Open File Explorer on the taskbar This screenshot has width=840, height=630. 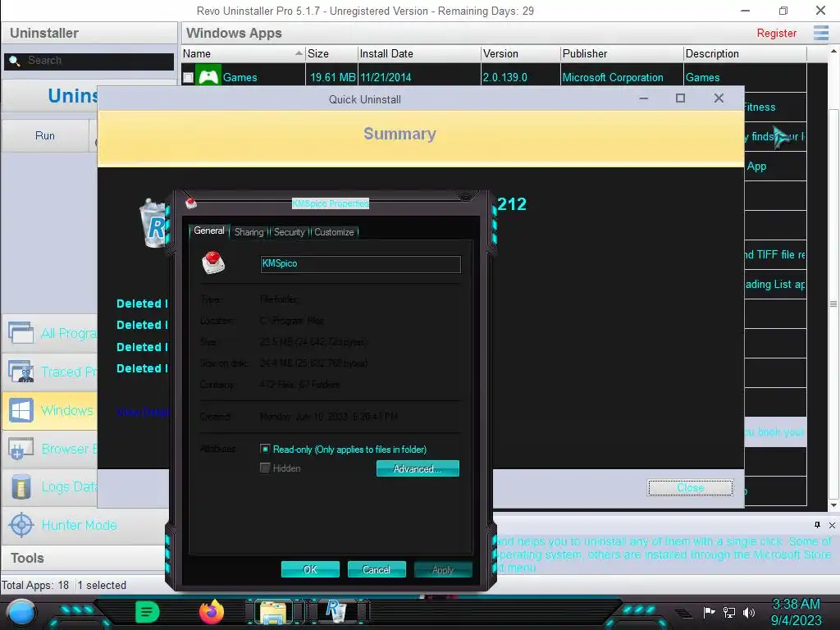pyautogui.click(x=273, y=612)
